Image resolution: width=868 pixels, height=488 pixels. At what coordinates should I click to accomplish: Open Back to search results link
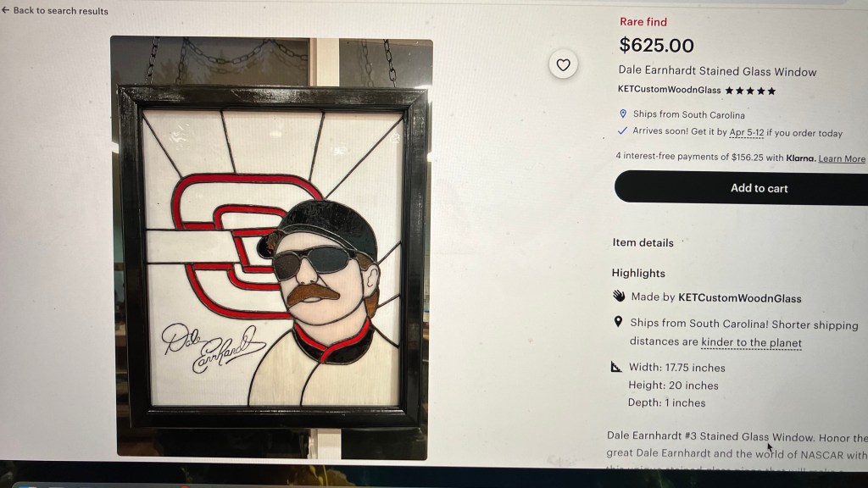click(x=55, y=10)
